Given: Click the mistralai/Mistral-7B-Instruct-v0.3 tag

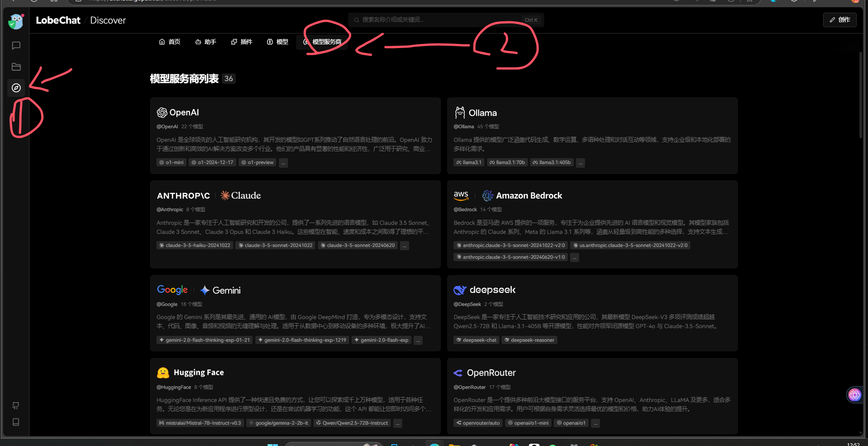Looking at the screenshot, I should [200, 423].
